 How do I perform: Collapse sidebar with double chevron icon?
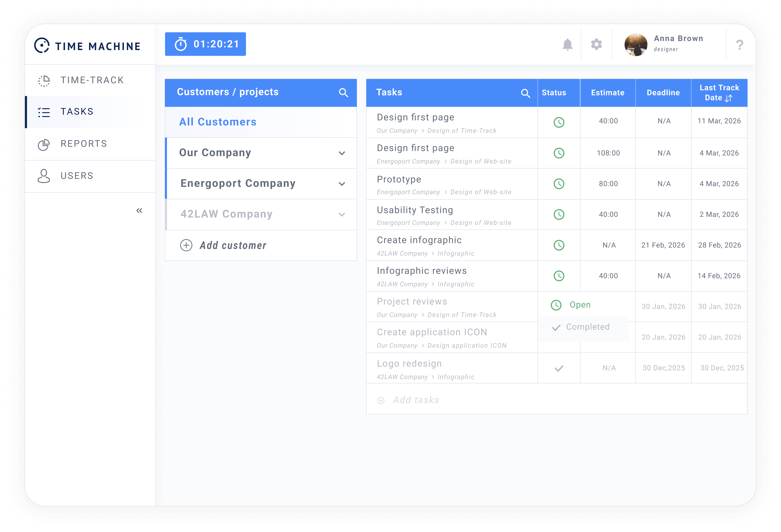point(139,210)
